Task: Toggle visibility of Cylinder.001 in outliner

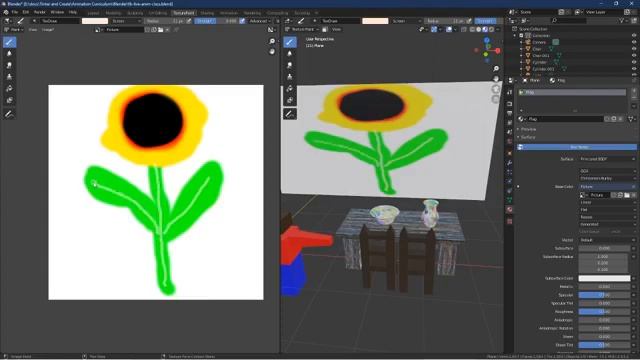Action: (634, 69)
